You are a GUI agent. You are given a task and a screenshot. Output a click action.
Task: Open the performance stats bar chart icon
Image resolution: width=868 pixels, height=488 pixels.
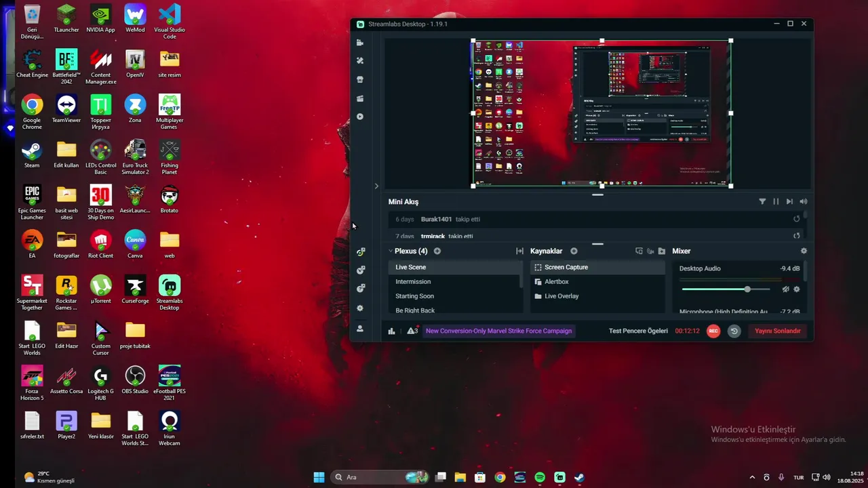[391, 331]
